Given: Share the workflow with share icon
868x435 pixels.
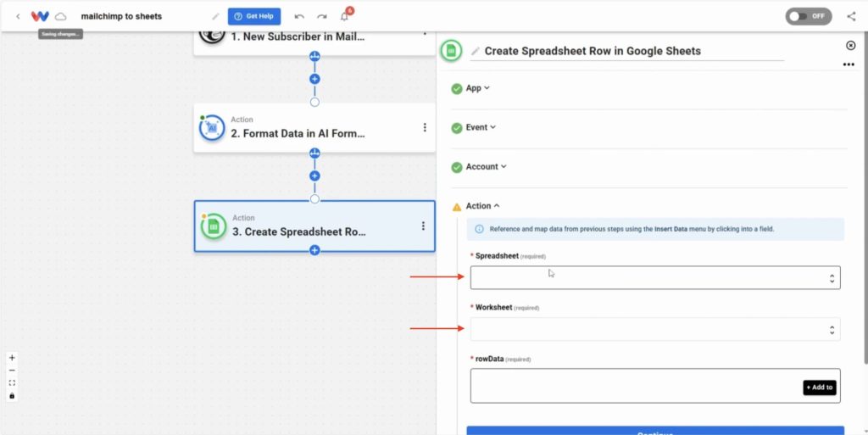Looking at the screenshot, I should tap(851, 16).
